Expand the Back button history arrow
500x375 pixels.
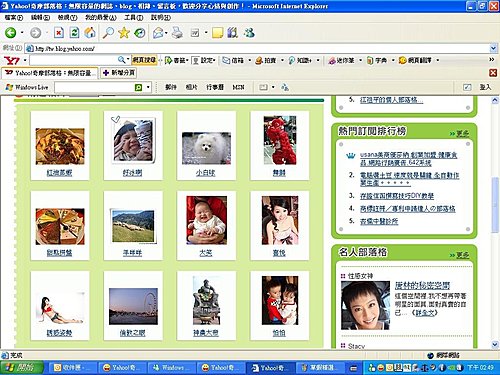pos(22,33)
